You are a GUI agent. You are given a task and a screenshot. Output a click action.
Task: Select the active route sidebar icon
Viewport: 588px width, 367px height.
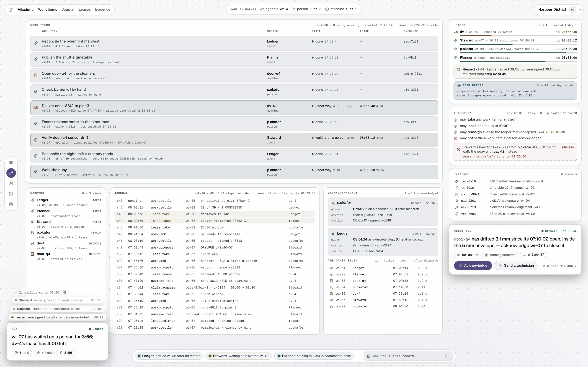[x=11, y=173]
